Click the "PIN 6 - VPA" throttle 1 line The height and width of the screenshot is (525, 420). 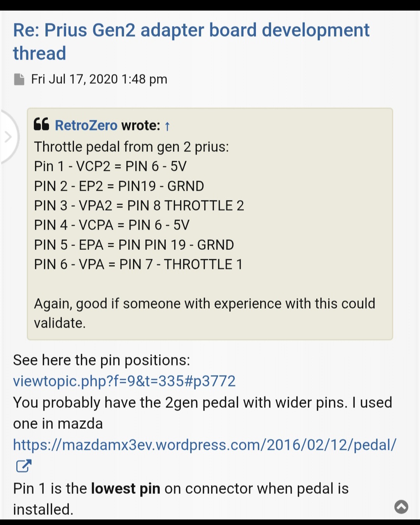pos(138,265)
